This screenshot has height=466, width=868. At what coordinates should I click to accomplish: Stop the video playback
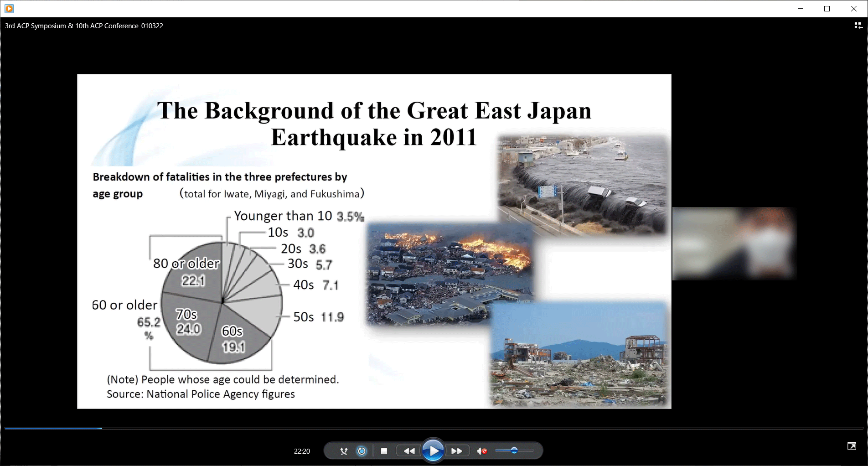pos(384,451)
